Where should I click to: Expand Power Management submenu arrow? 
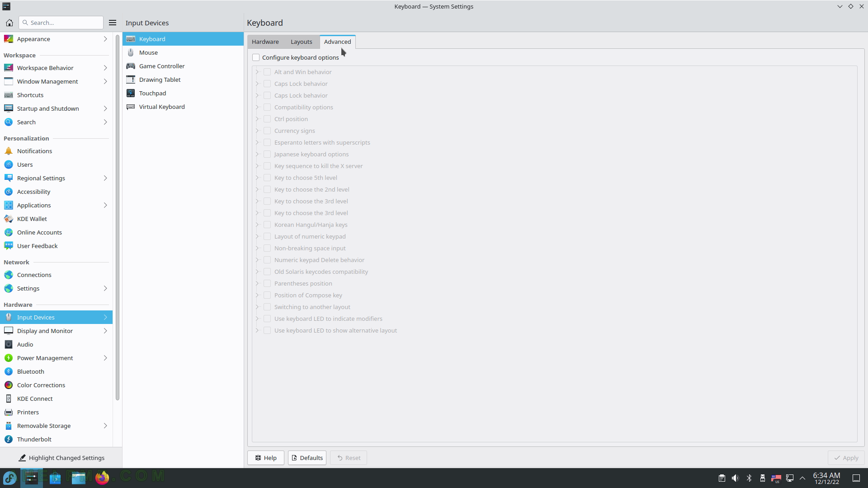(x=105, y=358)
